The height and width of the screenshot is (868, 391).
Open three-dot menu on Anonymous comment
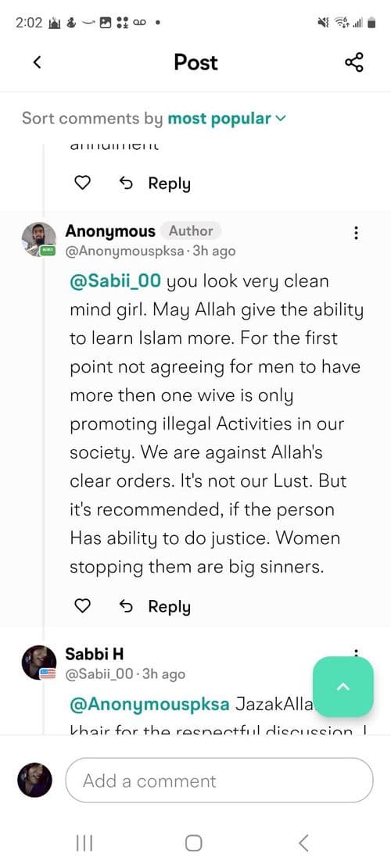coord(356,233)
